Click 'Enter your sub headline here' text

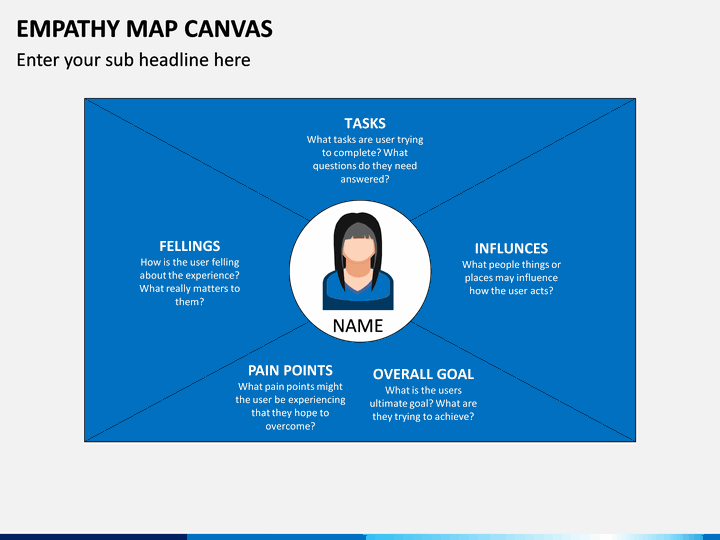pyautogui.click(x=134, y=60)
